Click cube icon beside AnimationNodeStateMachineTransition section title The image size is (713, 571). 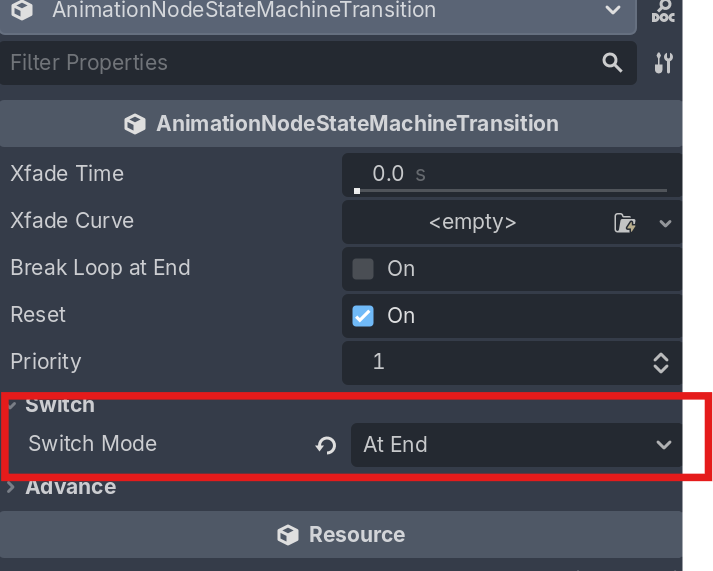135,124
